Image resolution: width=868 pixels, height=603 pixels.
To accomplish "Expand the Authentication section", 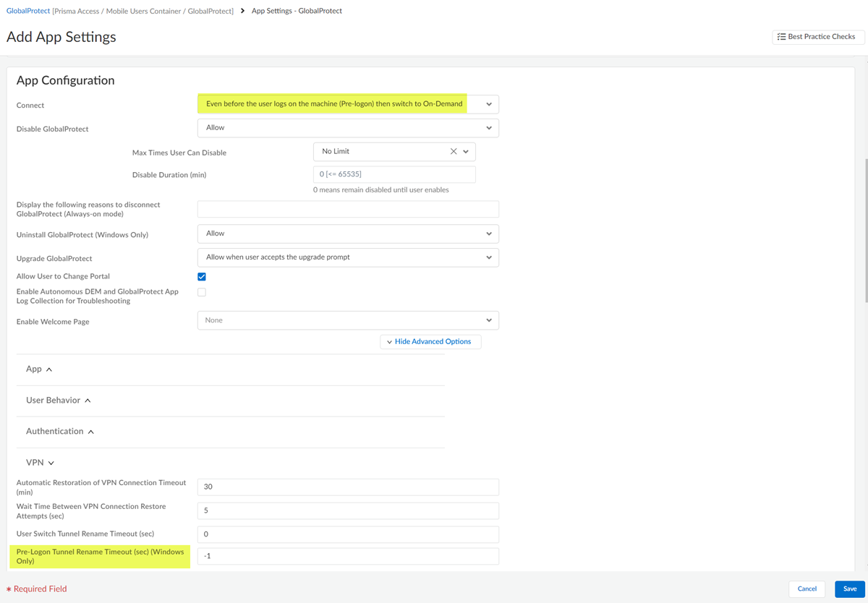I will (x=60, y=432).
